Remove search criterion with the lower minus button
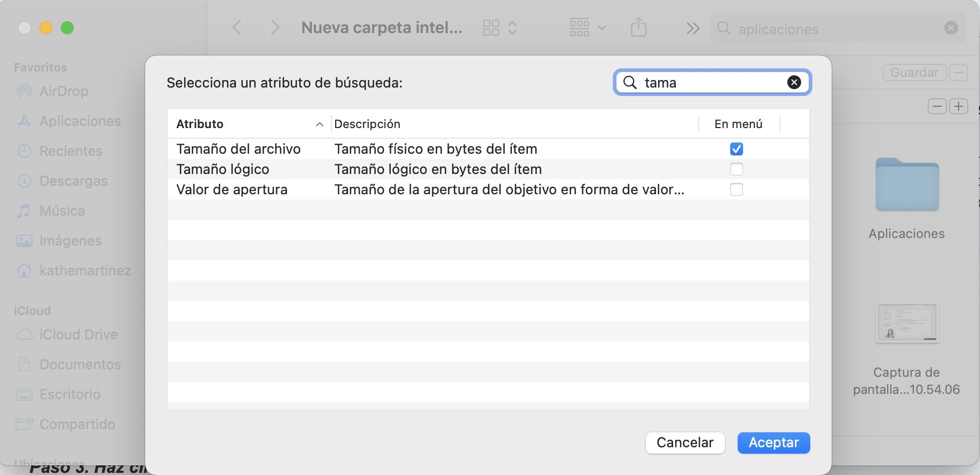This screenshot has height=475, width=980. click(937, 106)
